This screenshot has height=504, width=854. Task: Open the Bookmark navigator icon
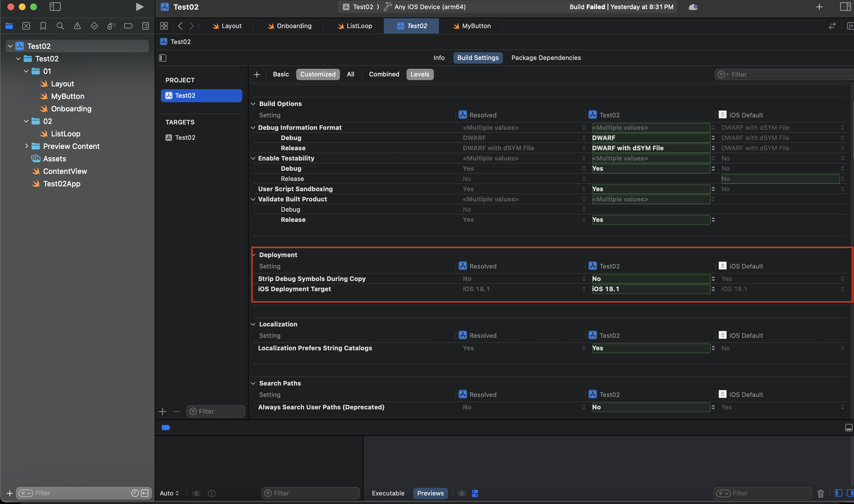tap(43, 26)
